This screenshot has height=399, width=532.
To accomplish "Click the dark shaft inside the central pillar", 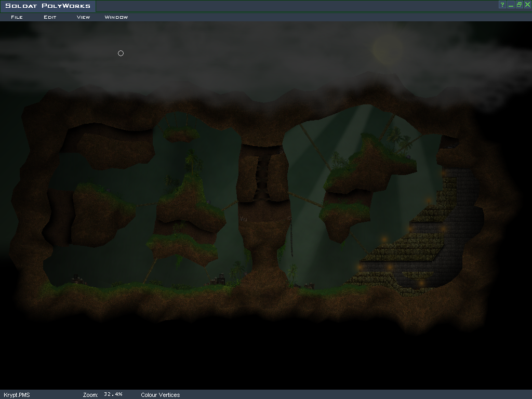I will tap(263, 177).
